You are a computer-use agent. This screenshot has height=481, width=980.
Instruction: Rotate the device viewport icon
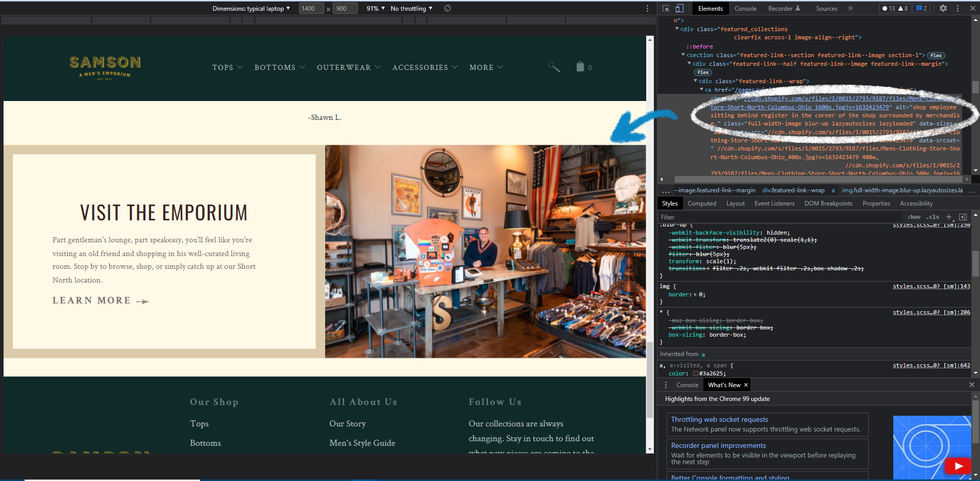coord(448,8)
